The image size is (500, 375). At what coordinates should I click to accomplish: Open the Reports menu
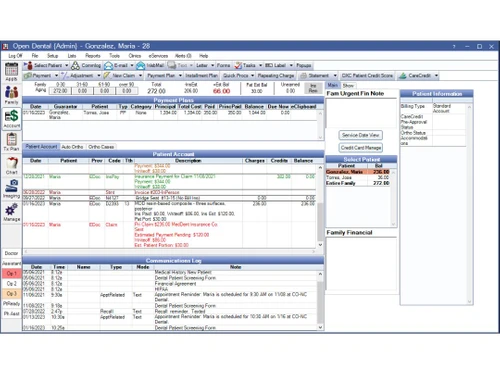[x=93, y=56]
